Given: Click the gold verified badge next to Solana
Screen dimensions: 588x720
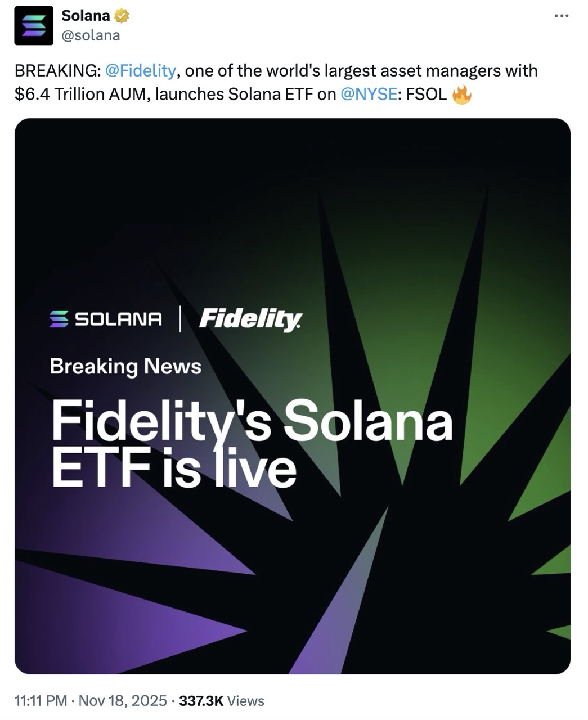Looking at the screenshot, I should point(121,15).
